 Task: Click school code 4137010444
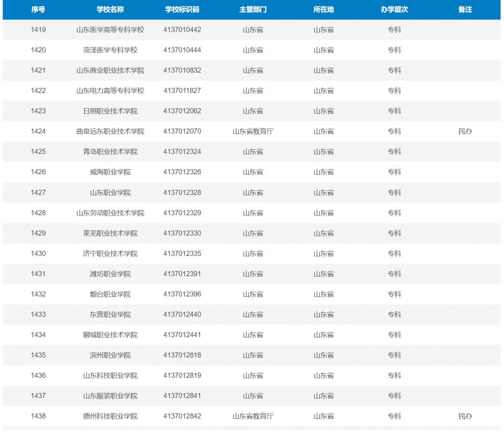[x=182, y=50]
